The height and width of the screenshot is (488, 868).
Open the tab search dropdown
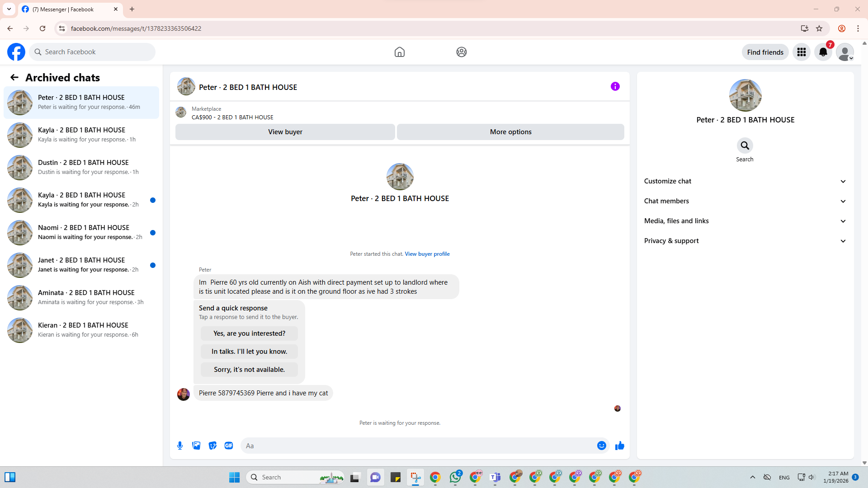click(x=9, y=9)
